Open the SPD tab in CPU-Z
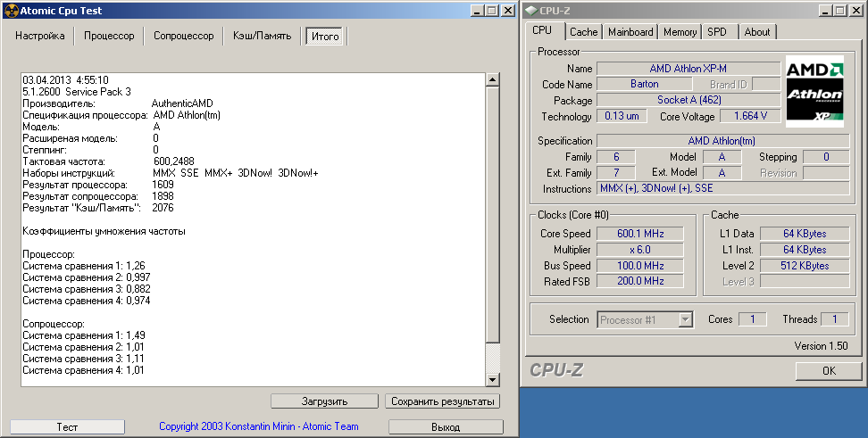Image resolution: width=868 pixels, height=438 pixels. (717, 32)
